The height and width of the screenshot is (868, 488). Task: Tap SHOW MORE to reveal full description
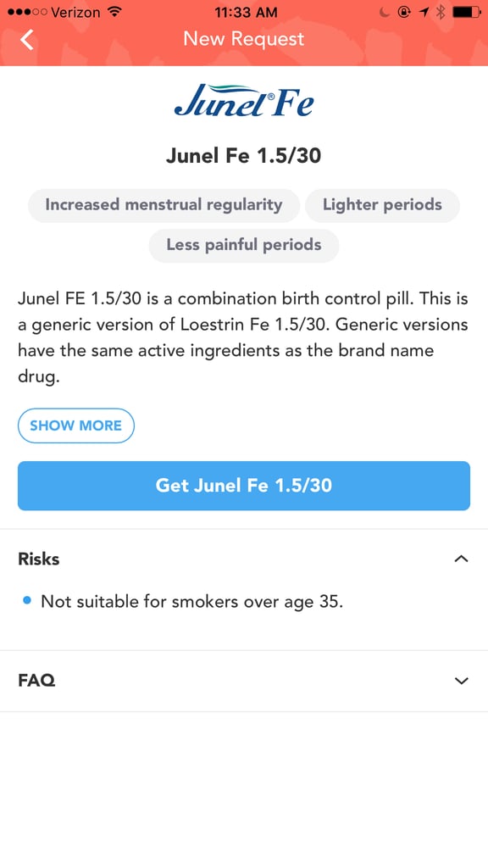click(x=76, y=426)
